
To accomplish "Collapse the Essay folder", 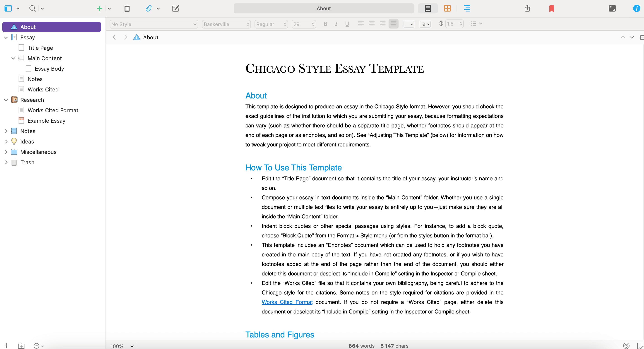I will [6, 38].
